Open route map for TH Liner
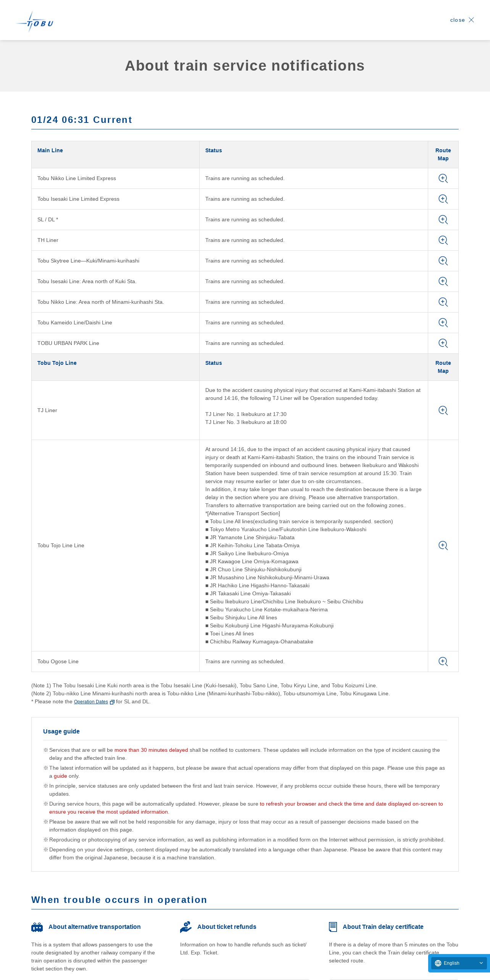 point(443,240)
